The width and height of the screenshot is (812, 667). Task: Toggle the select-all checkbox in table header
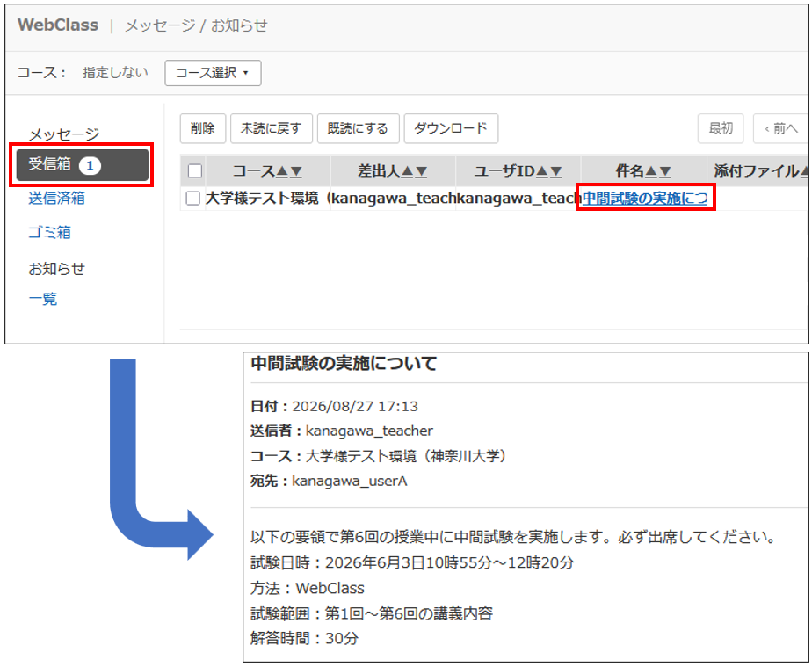195,170
